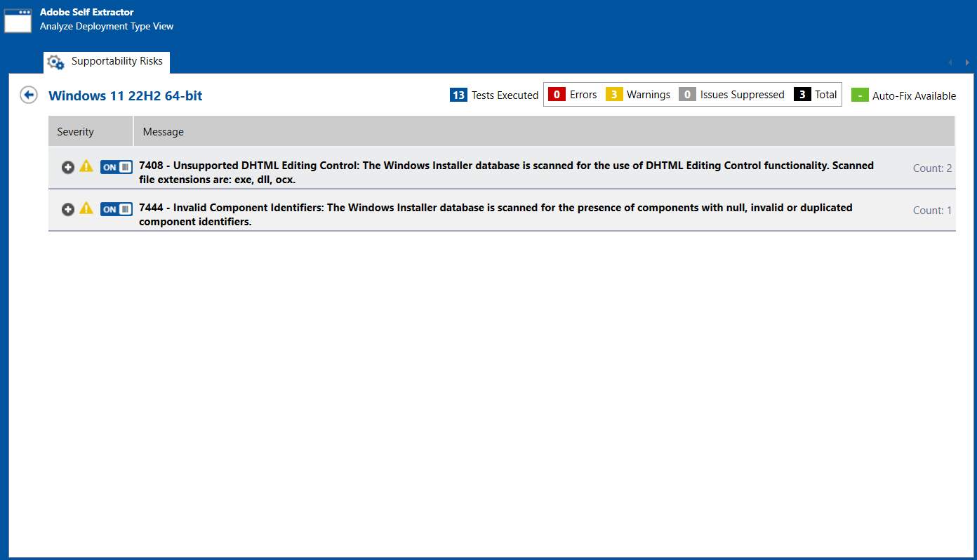This screenshot has height=560, width=977.
Task: Click 'Count: 1' on the 7444 row
Action: 932,211
